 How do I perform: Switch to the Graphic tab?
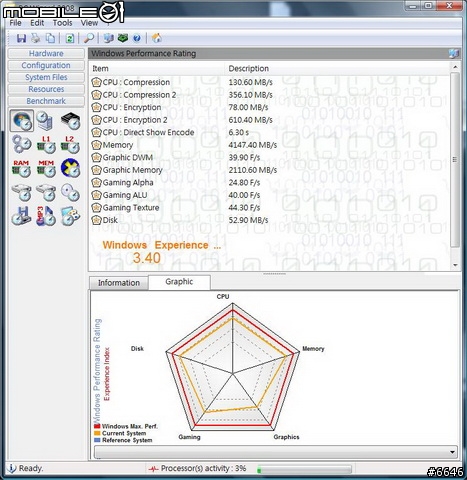point(179,282)
